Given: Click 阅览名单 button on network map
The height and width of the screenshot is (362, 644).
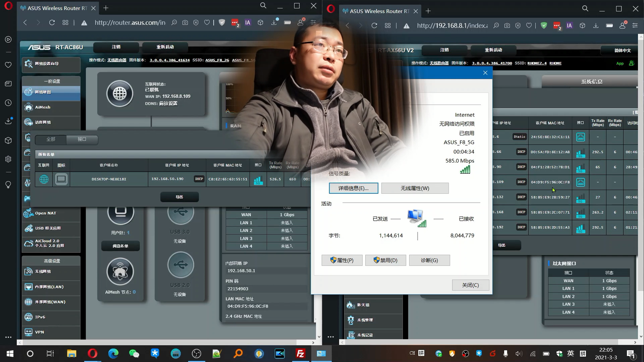Looking at the screenshot, I should (x=121, y=246).
